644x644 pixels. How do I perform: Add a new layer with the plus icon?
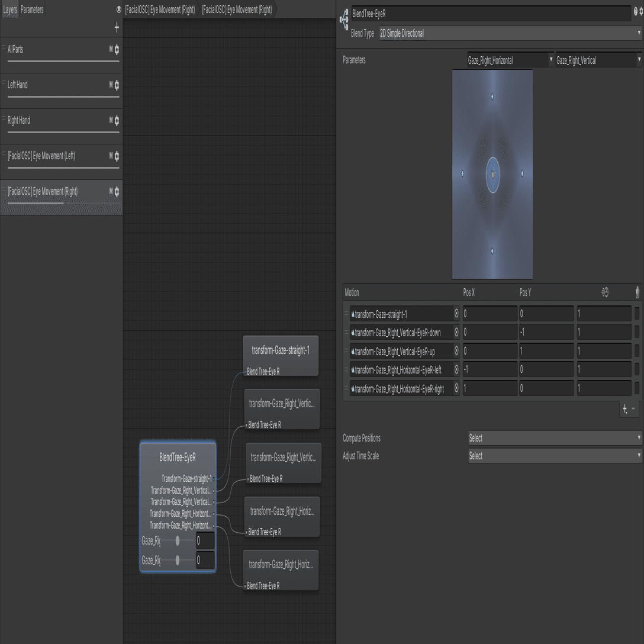coord(117,27)
